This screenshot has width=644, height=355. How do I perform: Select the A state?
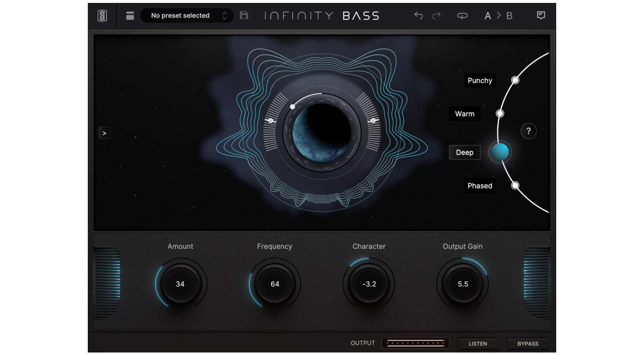pyautogui.click(x=488, y=16)
